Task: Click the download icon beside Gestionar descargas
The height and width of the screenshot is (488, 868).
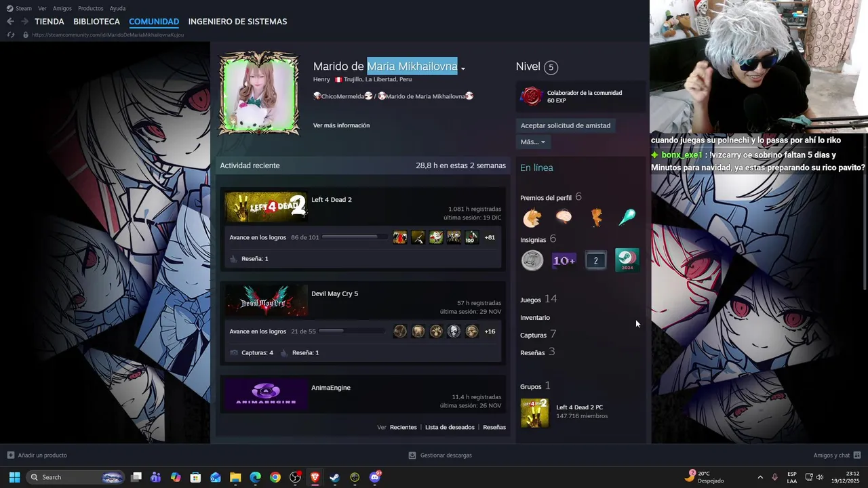Action: 412,455
